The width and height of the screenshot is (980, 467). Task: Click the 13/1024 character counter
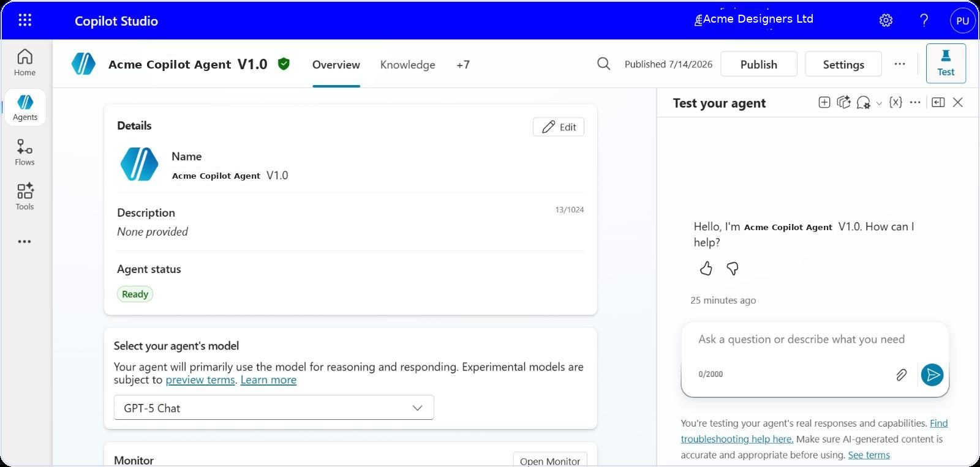coord(570,209)
